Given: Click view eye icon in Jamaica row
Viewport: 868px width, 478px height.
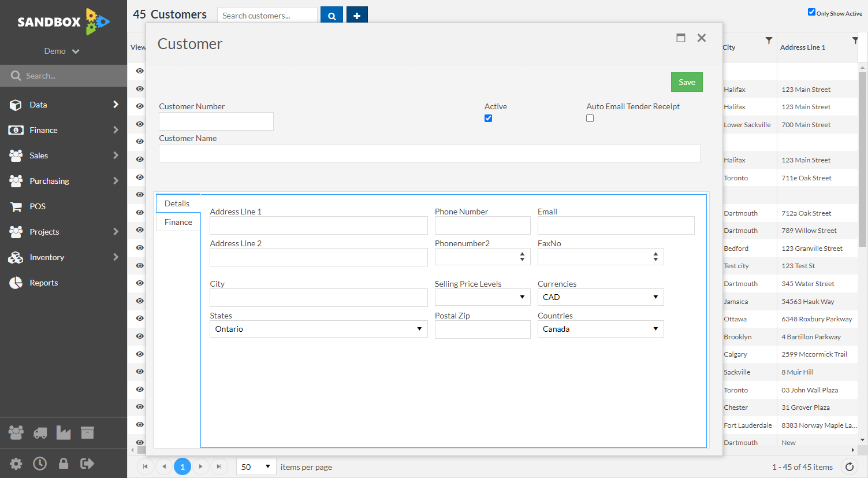Looking at the screenshot, I should click(x=140, y=301).
